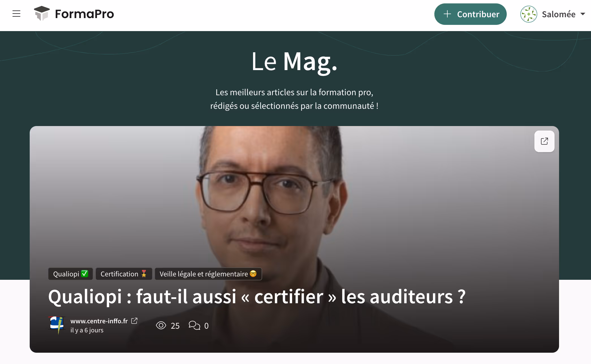This screenshot has height=364, width=591.
Task: Open article in new tab icon
Action: point(544,141)
